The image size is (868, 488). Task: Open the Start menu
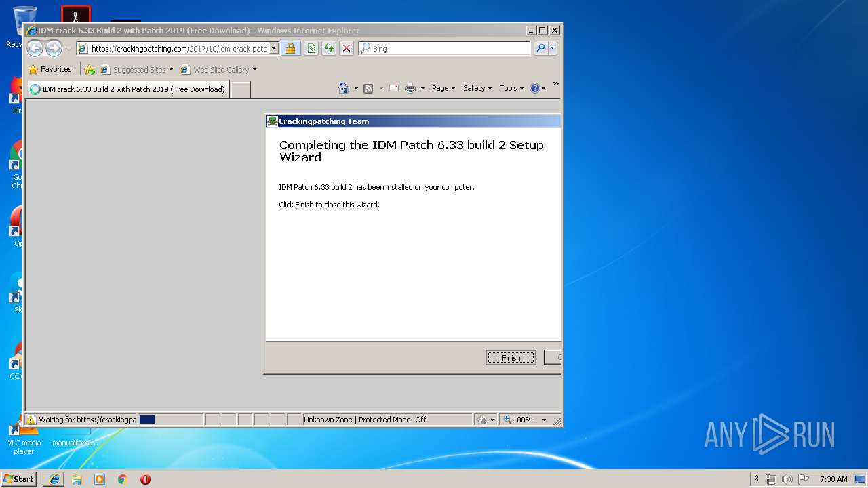pyautogui.click(x=19, y=479)
